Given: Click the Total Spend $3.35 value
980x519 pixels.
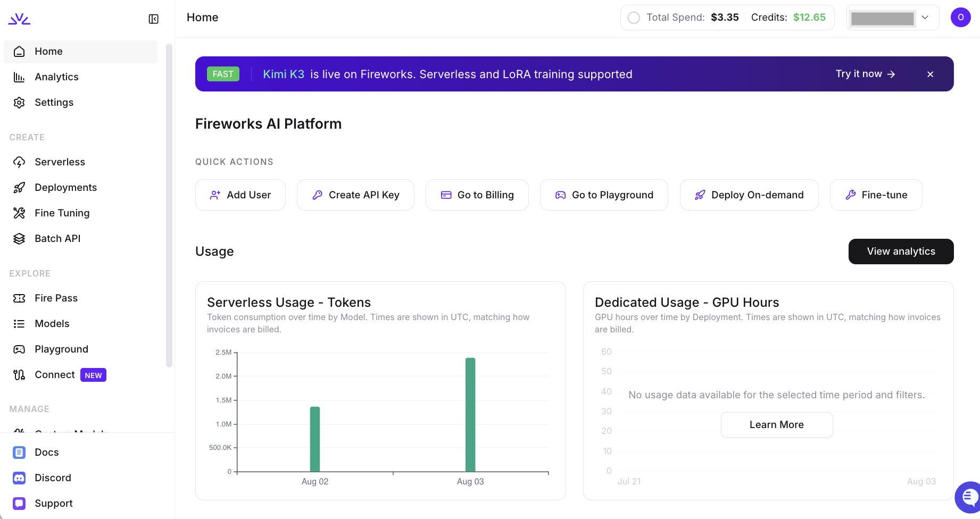Looking at the screenshot, I should (725, 18).
